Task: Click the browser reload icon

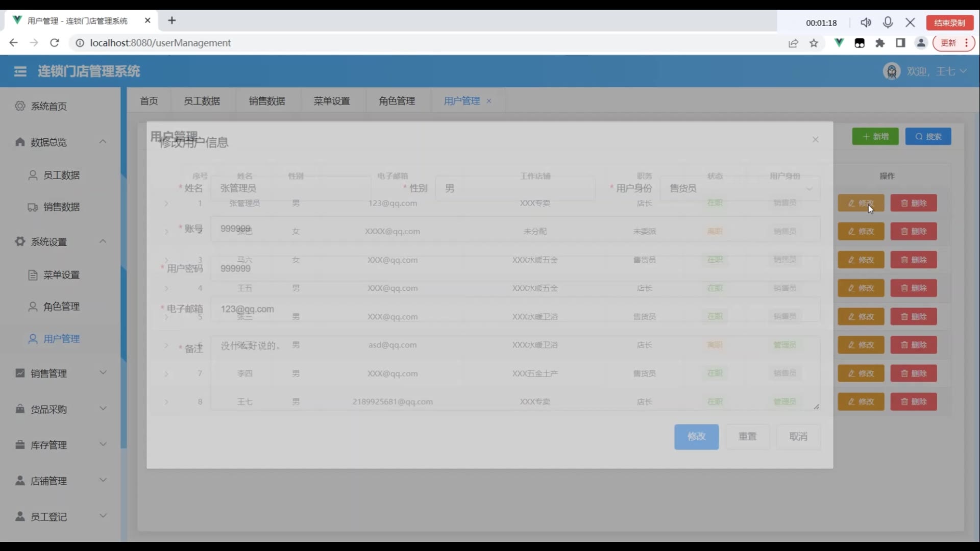Action: coord(55,43)
